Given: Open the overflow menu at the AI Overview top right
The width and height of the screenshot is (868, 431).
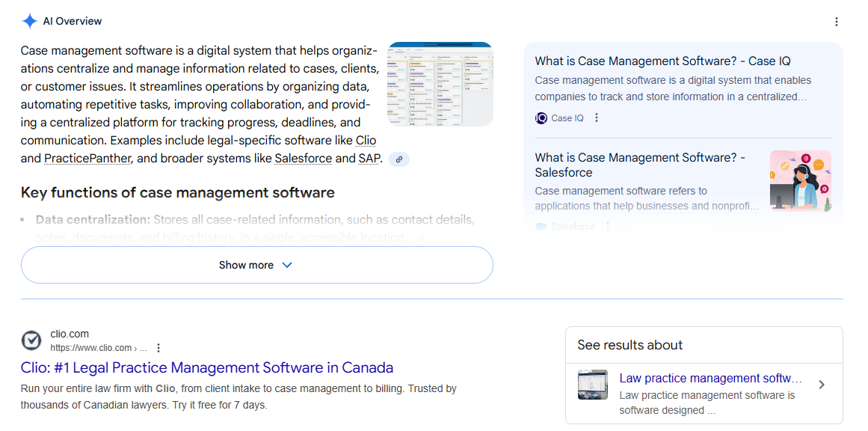Looking at the screenshot, I should pos(836,21).
